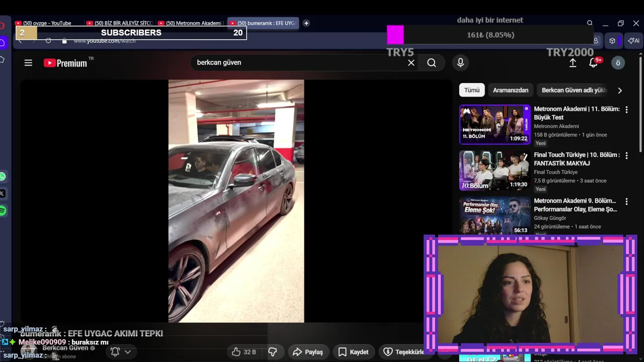Image resolution: width=644 pixels, height=362 pixels.
Task: Click the car video player area
Action: pyautogui.click(x=236, y=201)
